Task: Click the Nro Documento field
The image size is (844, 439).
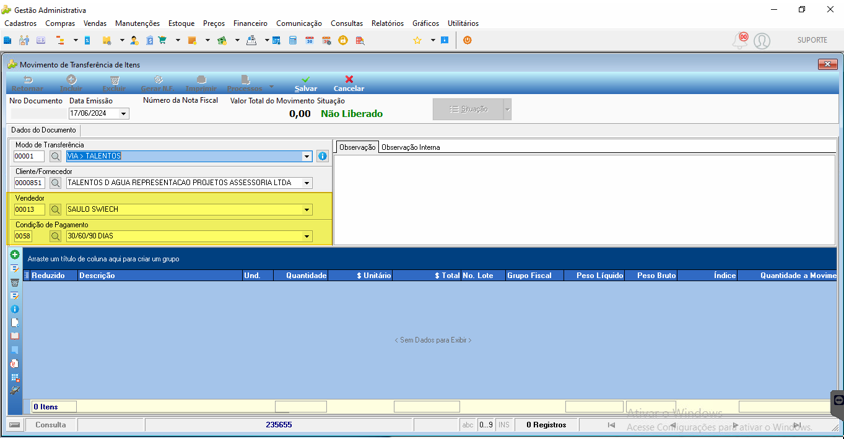Action: point(38,114)
